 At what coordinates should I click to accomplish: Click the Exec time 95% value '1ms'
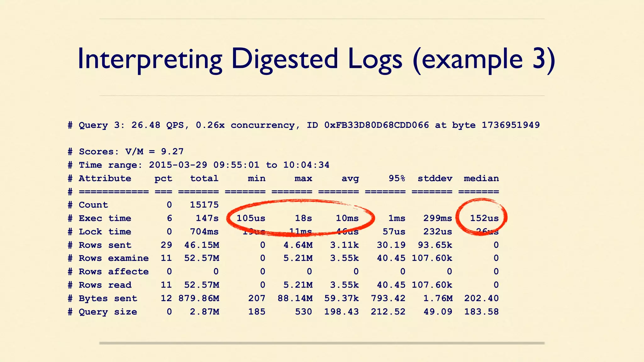[397, 218]
